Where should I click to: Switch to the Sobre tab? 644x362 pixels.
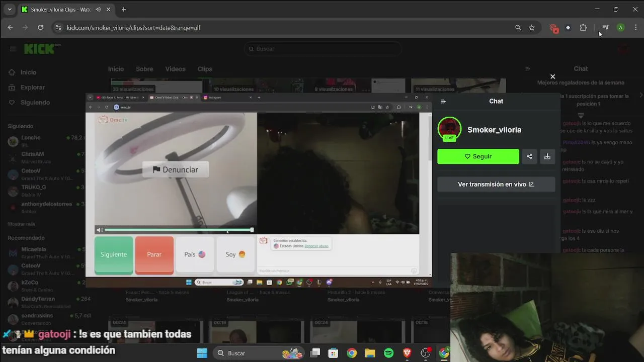[144, 69]
